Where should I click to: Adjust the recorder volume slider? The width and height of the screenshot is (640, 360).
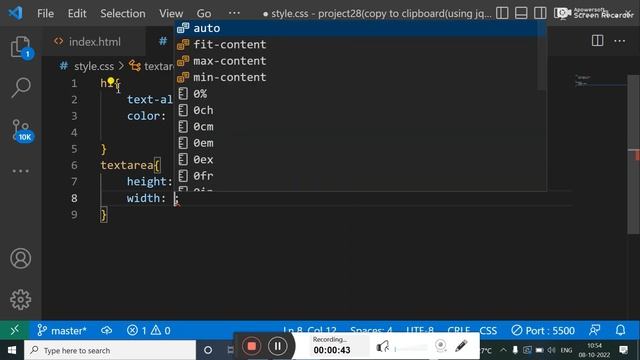[411, 349]
